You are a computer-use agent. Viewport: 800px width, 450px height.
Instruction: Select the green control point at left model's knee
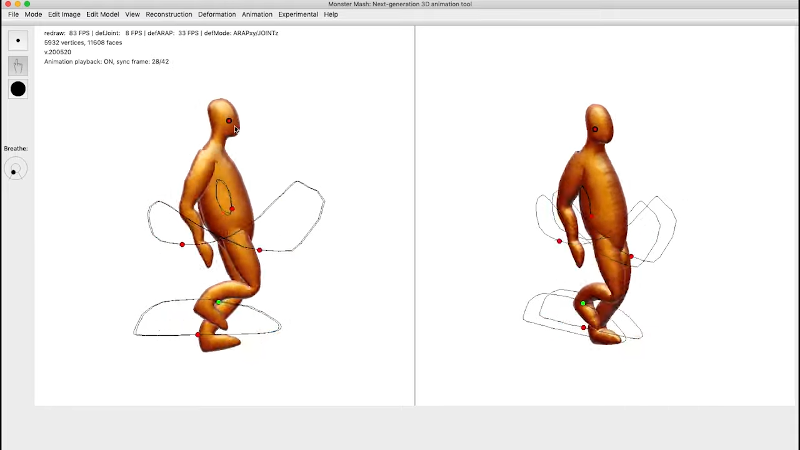pyautogui.click(x=219, y=302)
